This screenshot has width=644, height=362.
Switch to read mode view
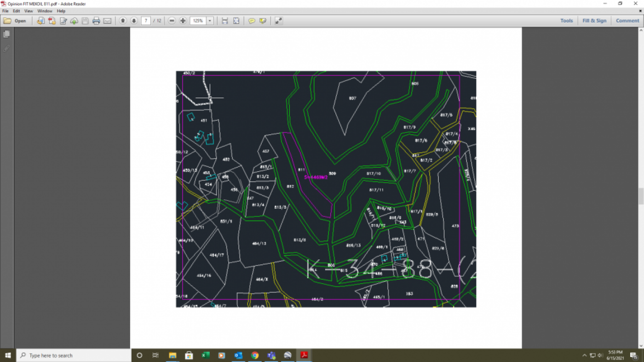point(278,21)
